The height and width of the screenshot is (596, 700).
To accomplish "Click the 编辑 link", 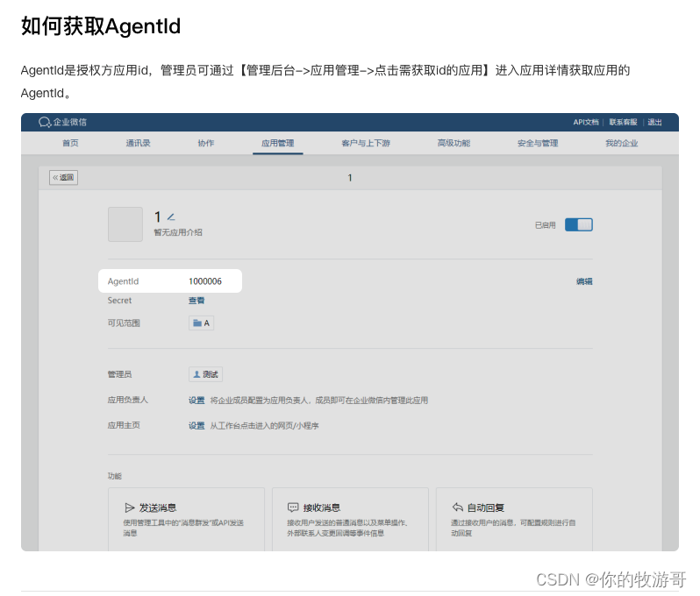I will 584,281.
